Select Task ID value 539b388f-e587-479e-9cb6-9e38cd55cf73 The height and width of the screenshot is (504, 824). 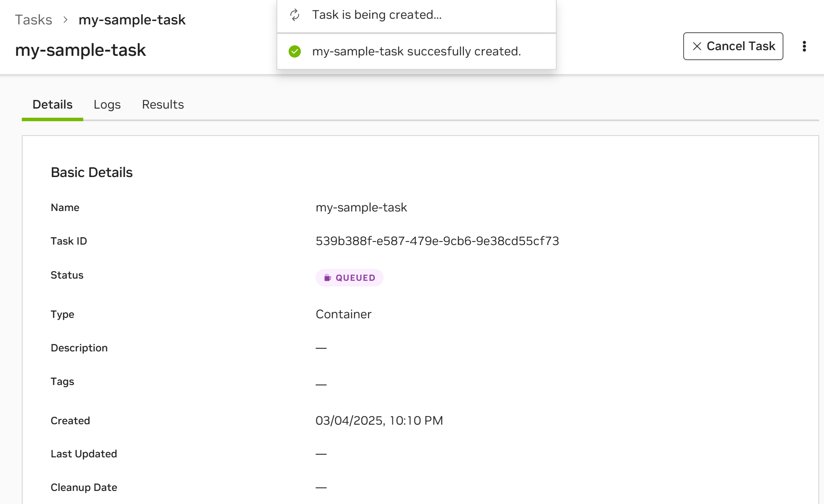click(x=437, y=241)
